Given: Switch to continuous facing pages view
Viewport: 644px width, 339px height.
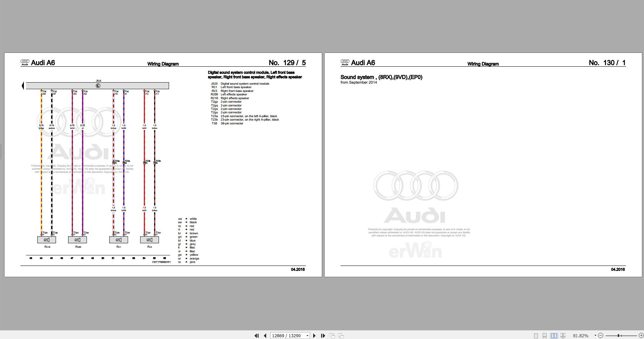Looking at the screenshot, I should coord(563,336).
